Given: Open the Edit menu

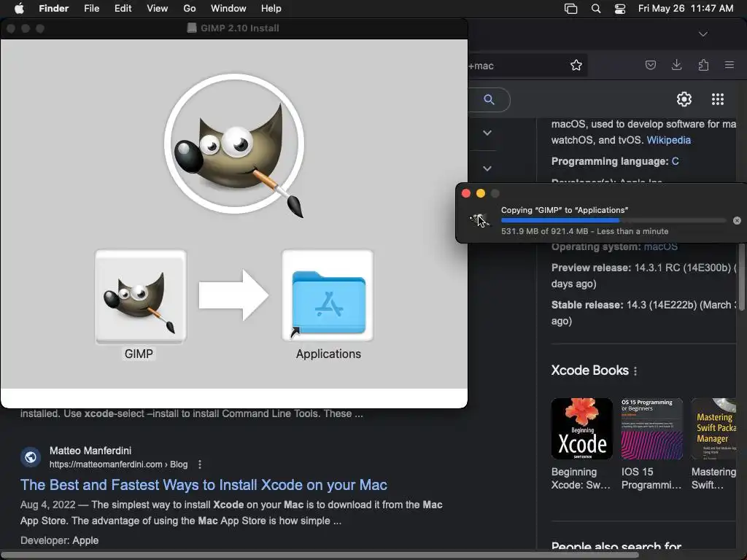Looking at the screenshot, I should [123, 8].
